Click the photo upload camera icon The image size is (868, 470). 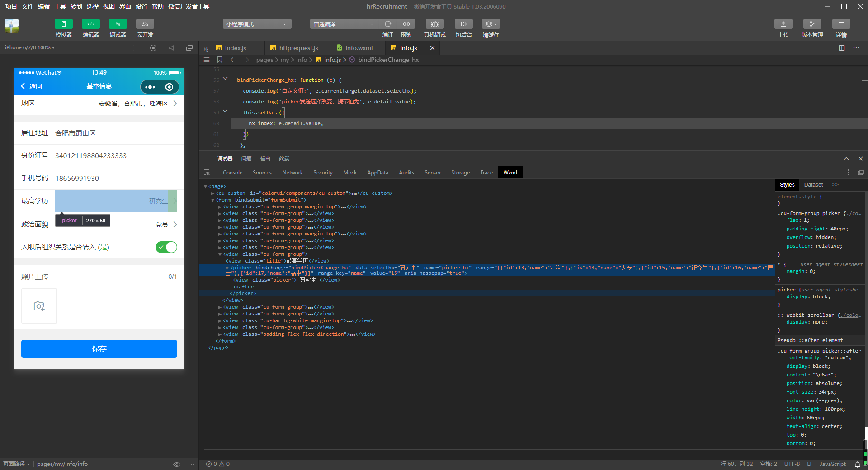(39, 306)
